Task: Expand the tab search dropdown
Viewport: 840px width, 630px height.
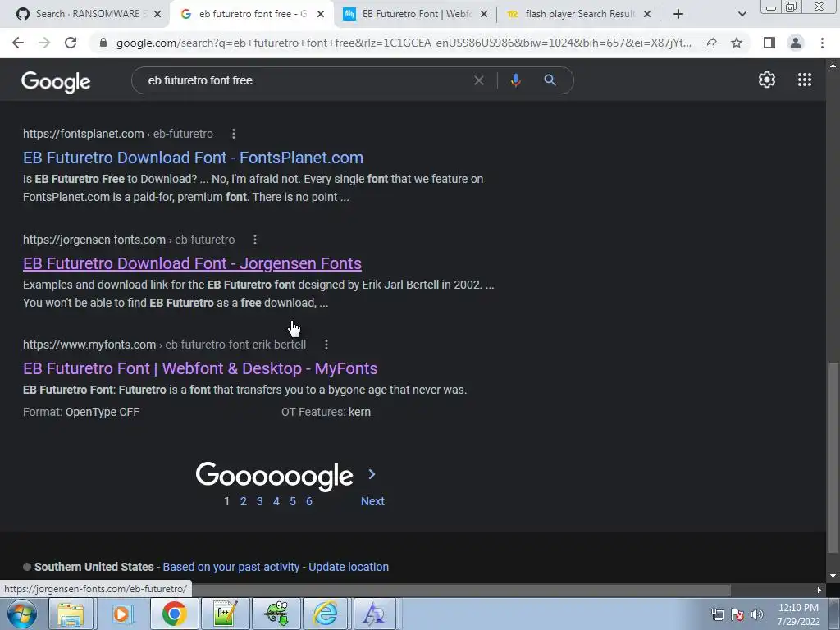Action: [x=742, y=14]
